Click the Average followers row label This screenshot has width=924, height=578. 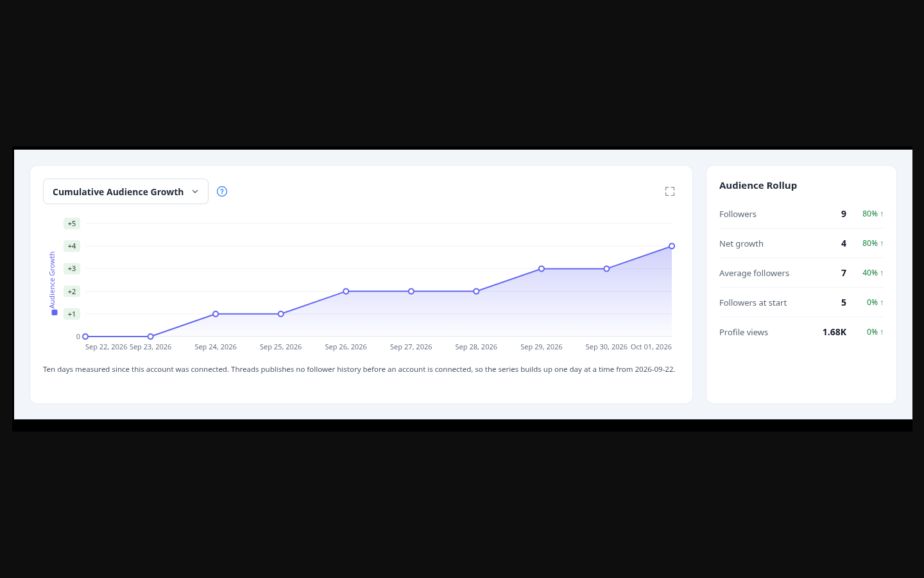754,273
